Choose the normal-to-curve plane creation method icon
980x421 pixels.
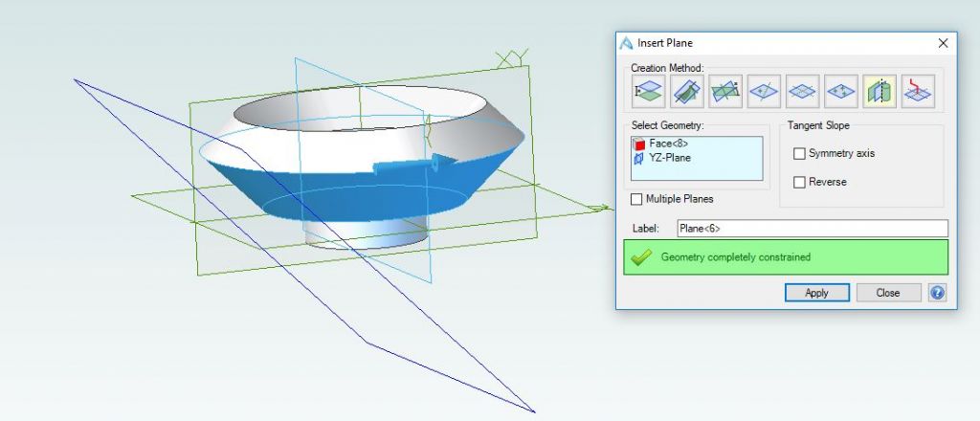point(918,91)
